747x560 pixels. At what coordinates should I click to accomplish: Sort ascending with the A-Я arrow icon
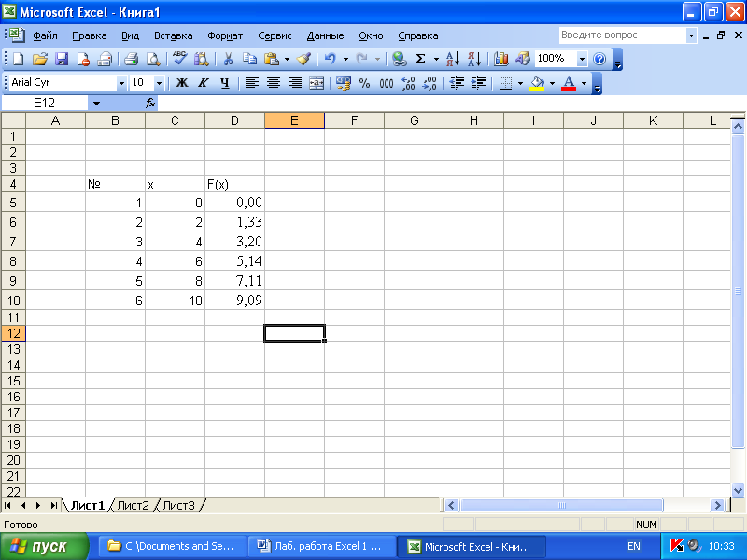click(453, 59)
